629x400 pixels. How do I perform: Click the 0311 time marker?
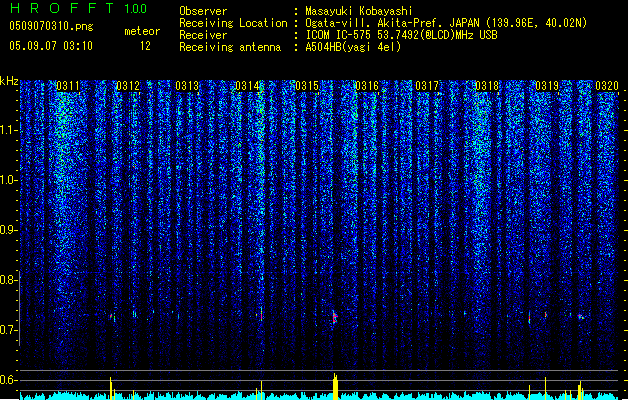pos(68,86)
